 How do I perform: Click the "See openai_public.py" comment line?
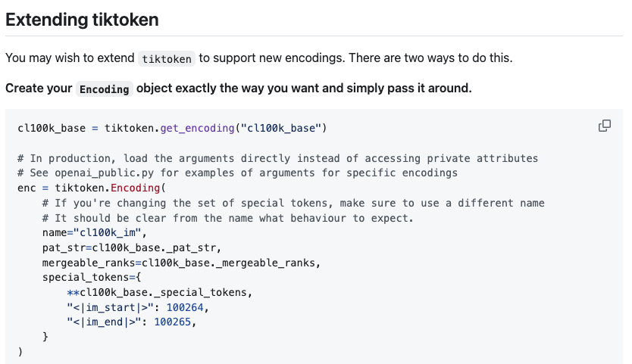[x=237, y=173]
